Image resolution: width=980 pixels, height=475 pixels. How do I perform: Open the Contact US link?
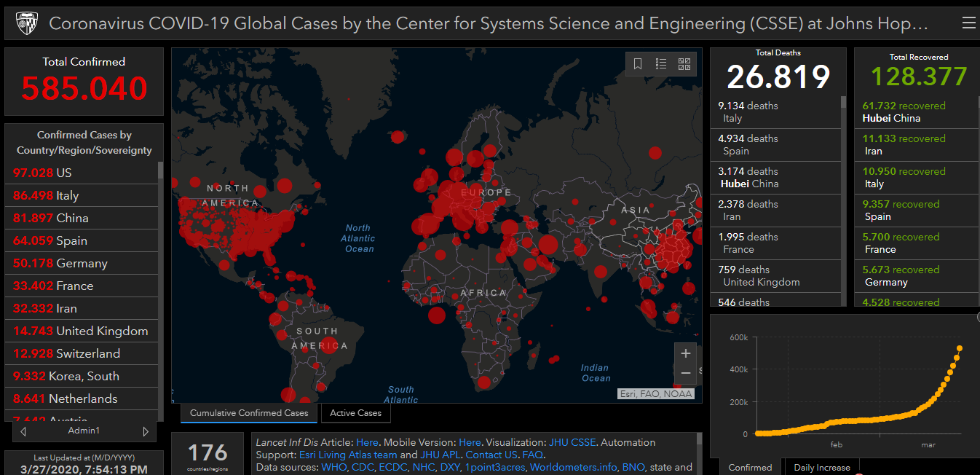tap(491, 455)
